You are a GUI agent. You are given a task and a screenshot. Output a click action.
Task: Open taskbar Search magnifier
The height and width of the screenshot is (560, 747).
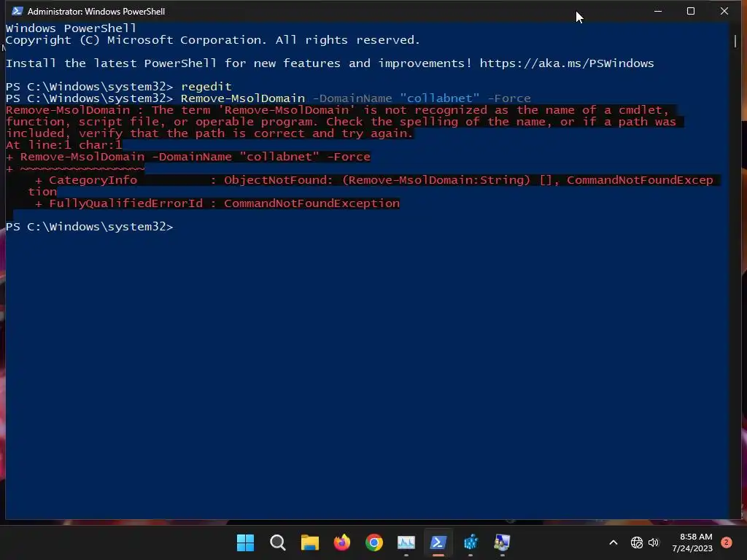click(x=277, y=542)
